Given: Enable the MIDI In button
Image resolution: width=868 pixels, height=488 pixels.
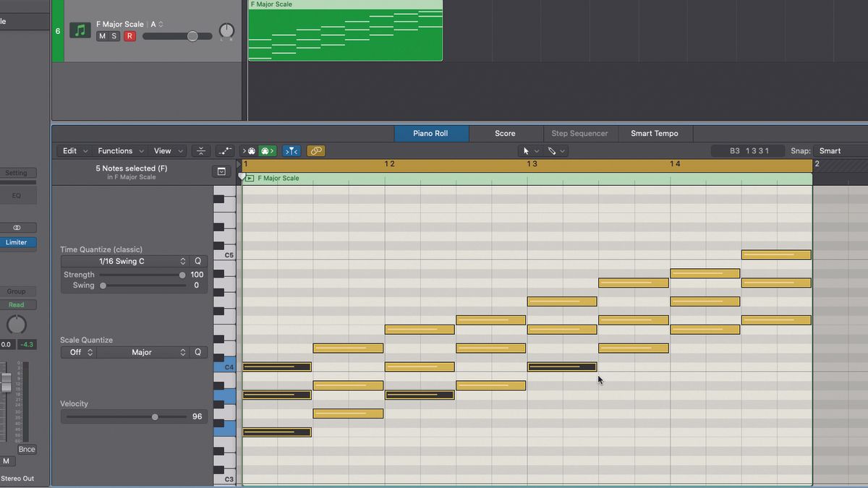Looking at the screenshot, I should tap(250, 150).
